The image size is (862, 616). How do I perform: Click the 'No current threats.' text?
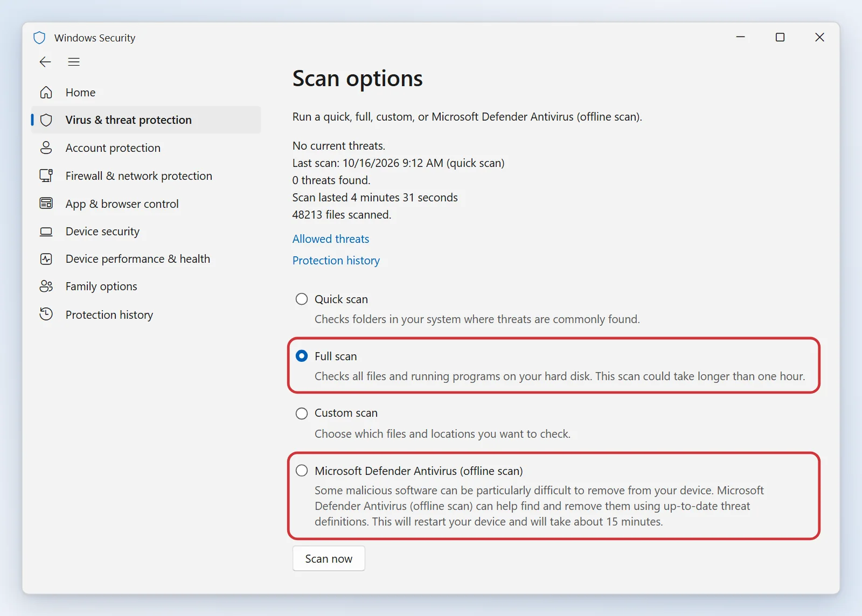tap(339, 146)
